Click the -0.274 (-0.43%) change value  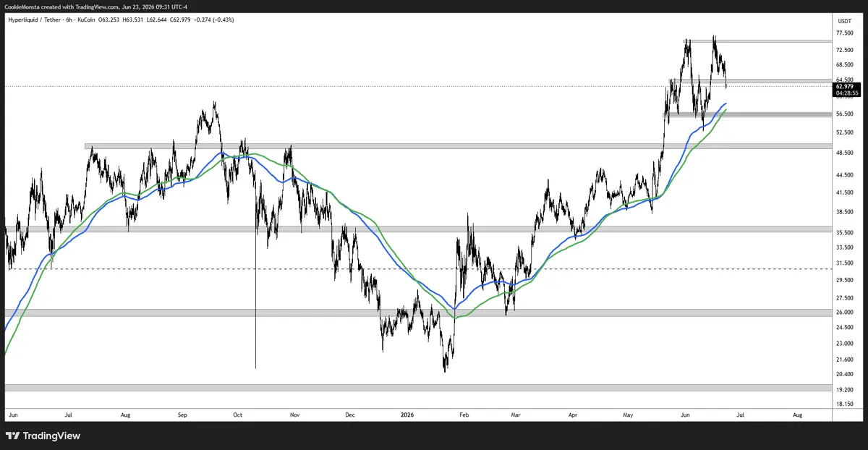[213, 20]
